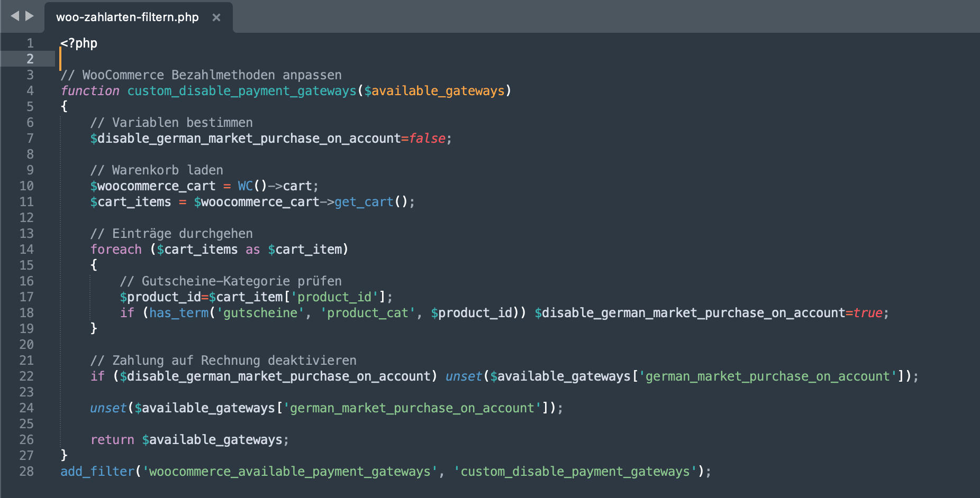Click the 'gutscheine' string on line 18
The width and height of the screenshot is (980, 498).
260,313
